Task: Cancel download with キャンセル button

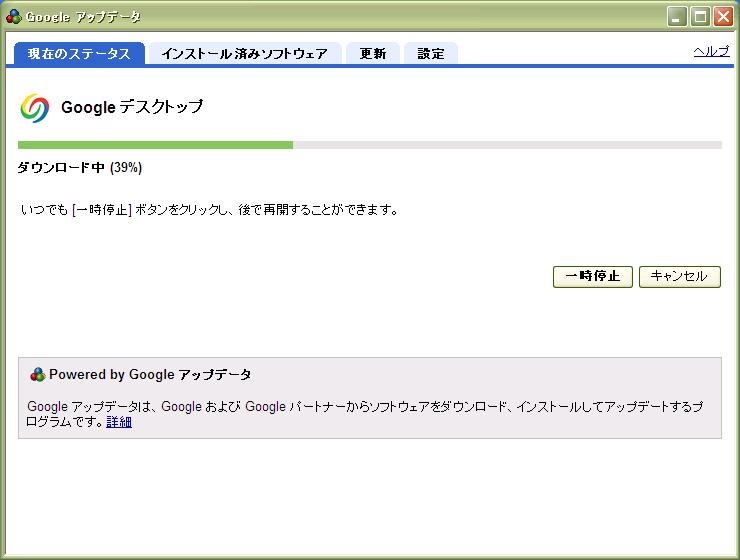Action: 680,276
